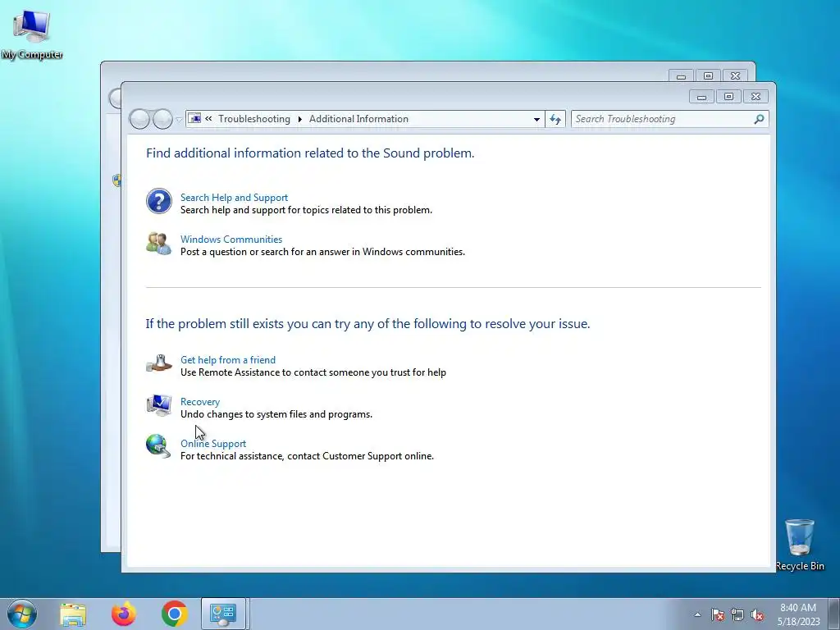Click the network tray icon
This screenshot has height=630, width=840.
point(737,614)
